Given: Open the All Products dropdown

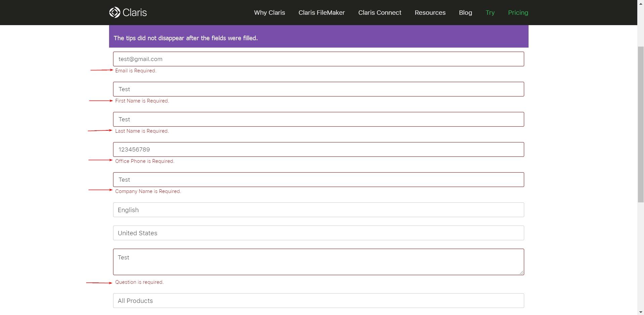Looking at the screenshot, I should [x=318, y=301].
